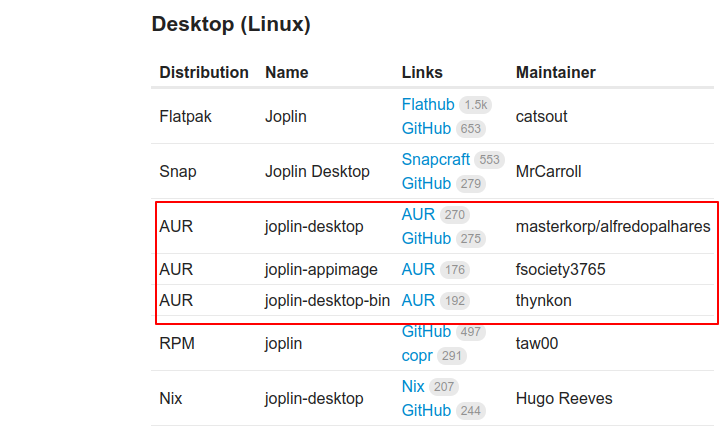Click the Snap distribution cell
721x433 pixels.
tap(177, 172)
